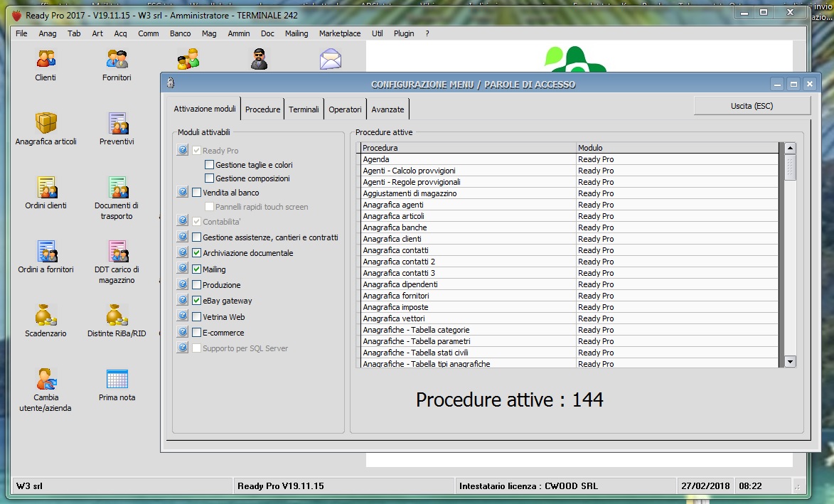Click the agent with sunglasses icon
Screen dimensions: 834x504
[x=259, y=59]
